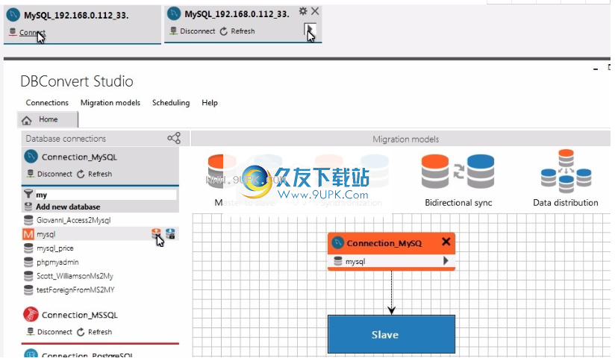Select testForeignFromMS2MY database

coord(75,290)
